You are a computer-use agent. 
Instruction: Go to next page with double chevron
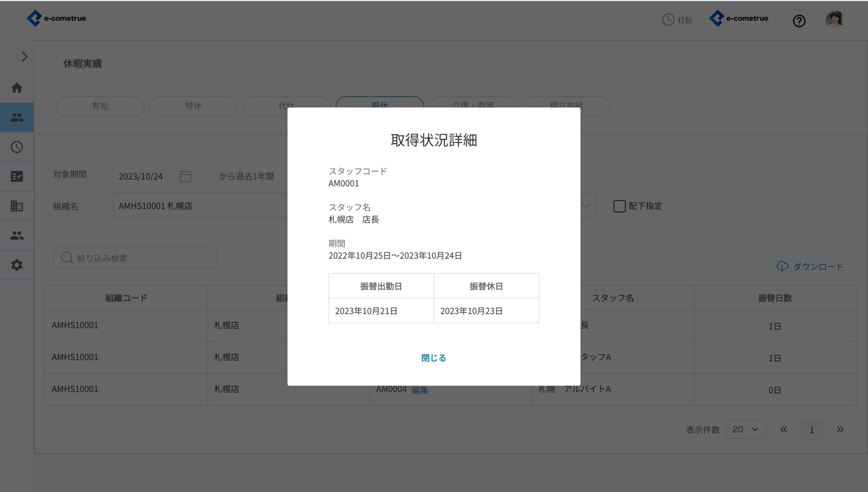(x=840, y=429)
